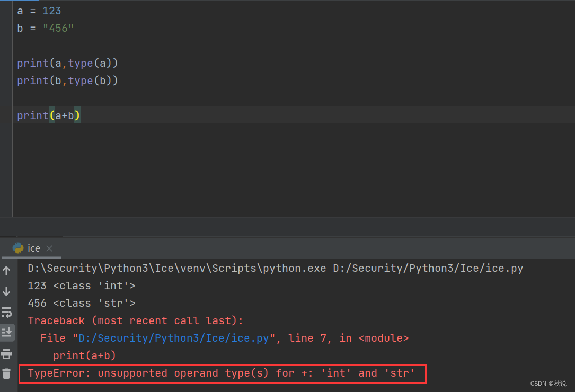
Task: Click the Print console output icon
Action: [6, 353]
